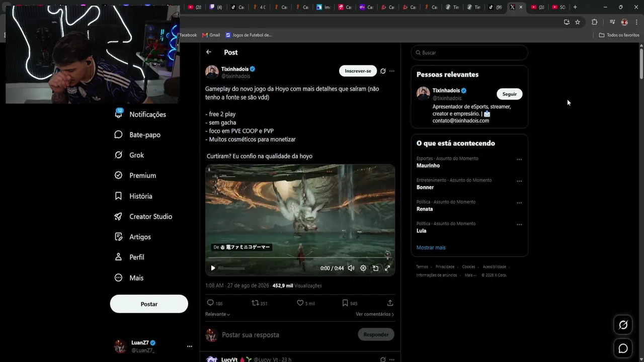Like the post with 5 mil likes
Viewport: 644px width, 362px height.
[x=300, y=303]
